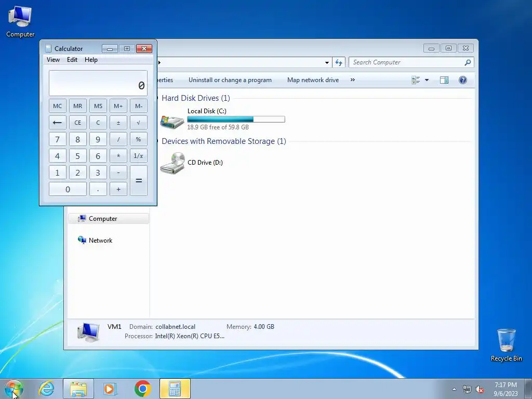Click the multiply key in Calculator
The width and height of the screenshot is (532, 399).
click(118, 156)
